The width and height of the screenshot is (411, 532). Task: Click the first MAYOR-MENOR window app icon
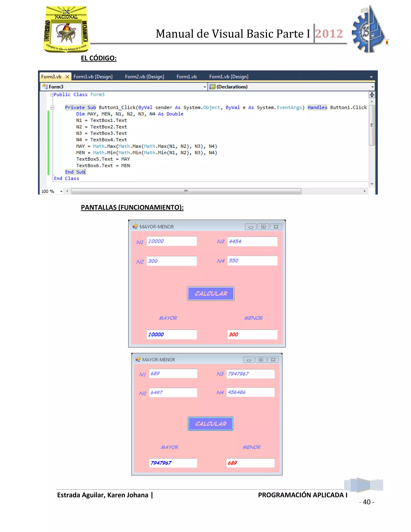coord(135,227)
